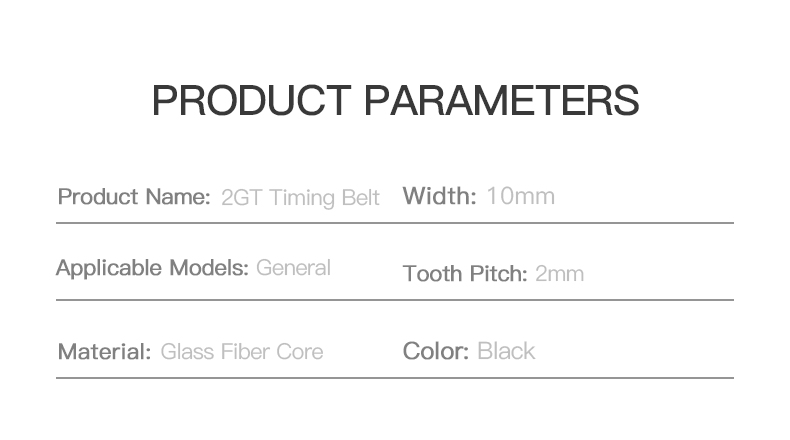Click the word Applicable in the label
Viewport: 790px width, 440px height.
[109, 268]
